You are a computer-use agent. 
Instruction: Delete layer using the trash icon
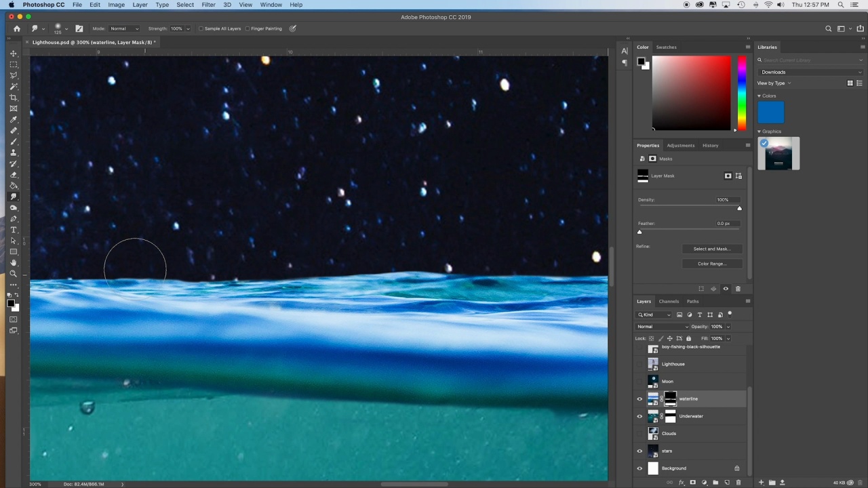click(x=738, y=483)
